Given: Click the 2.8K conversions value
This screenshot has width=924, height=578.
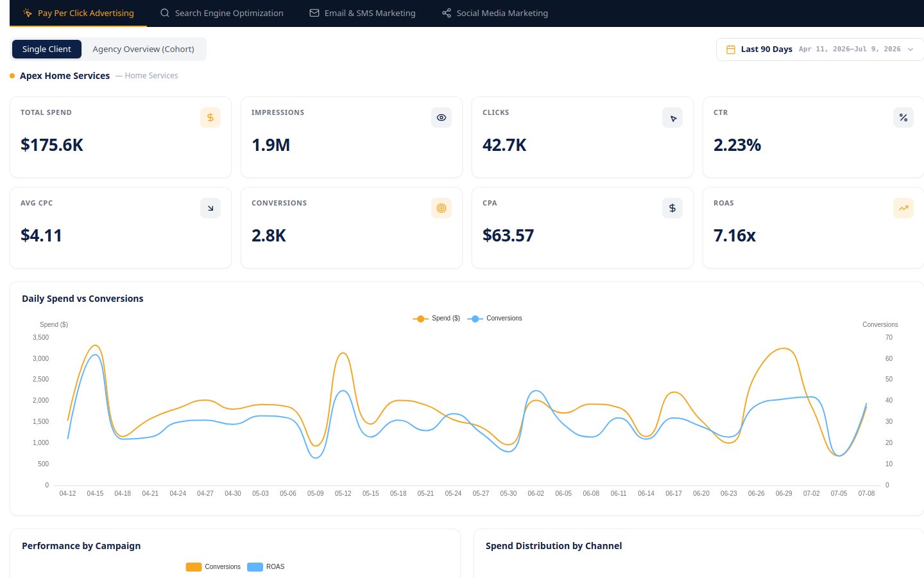Looking at the screenshot, I should pos(269,236).
